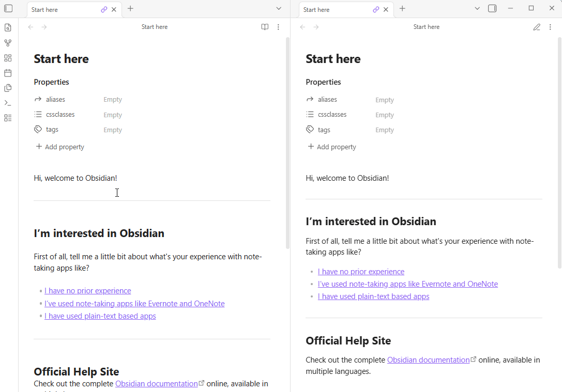
Task: Open the command palette ribbon icon
Action: 8,103
